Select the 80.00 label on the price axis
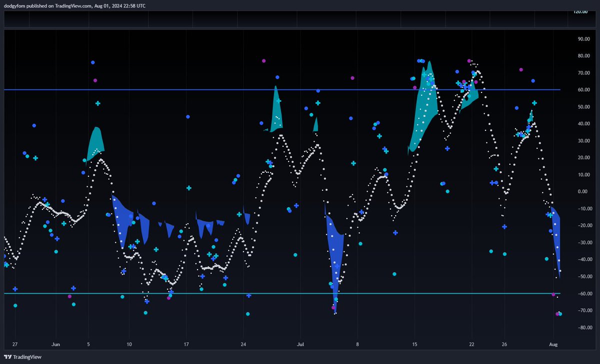The image size is (600, 364). (x=582, y=55)
